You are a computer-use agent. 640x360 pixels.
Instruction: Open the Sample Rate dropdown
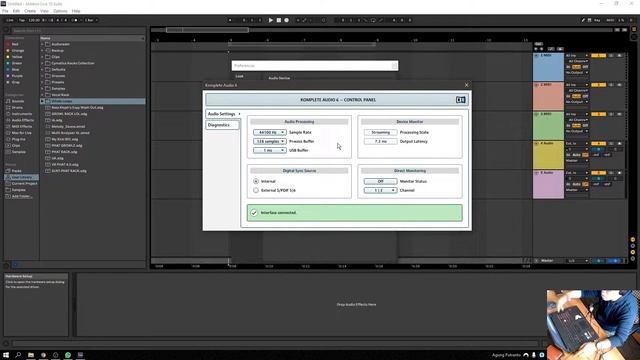[x=269, y=132]
